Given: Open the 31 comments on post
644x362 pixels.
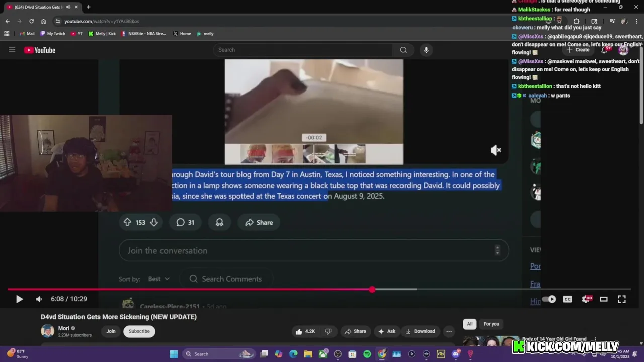Looking at the screenshot, I should click(185, 222).
